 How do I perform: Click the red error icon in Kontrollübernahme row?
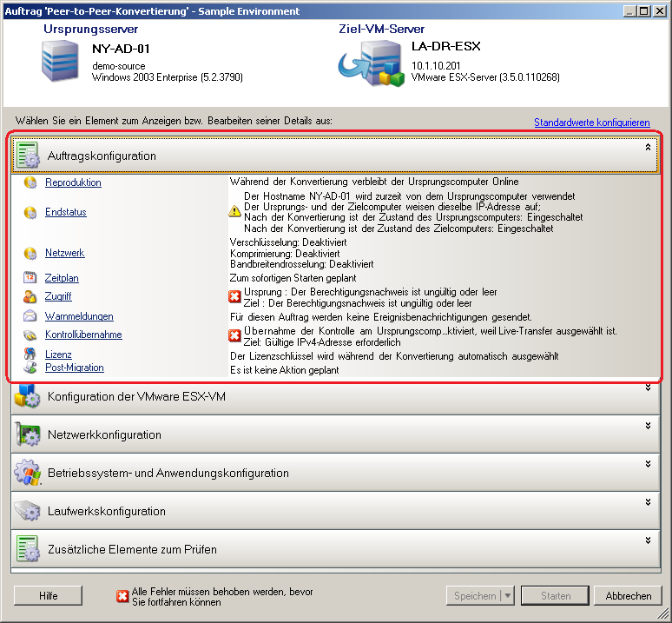pos(234,335)
